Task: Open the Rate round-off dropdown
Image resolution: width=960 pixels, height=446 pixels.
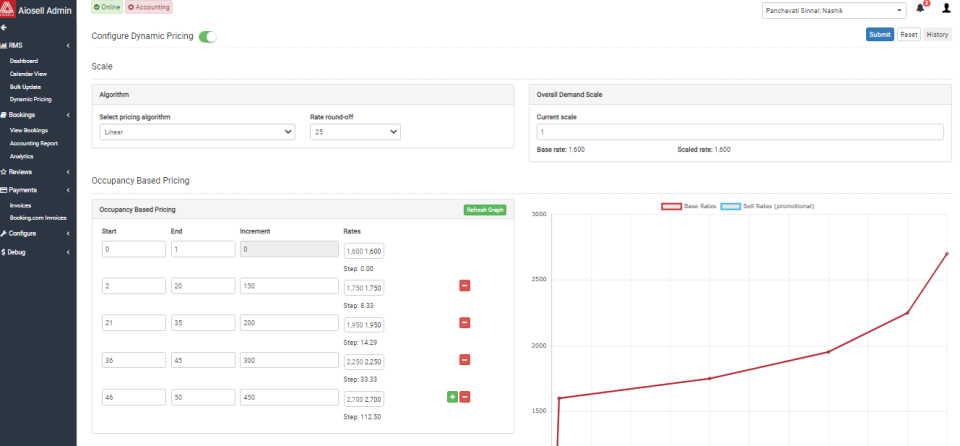Action: click(355, 132)
